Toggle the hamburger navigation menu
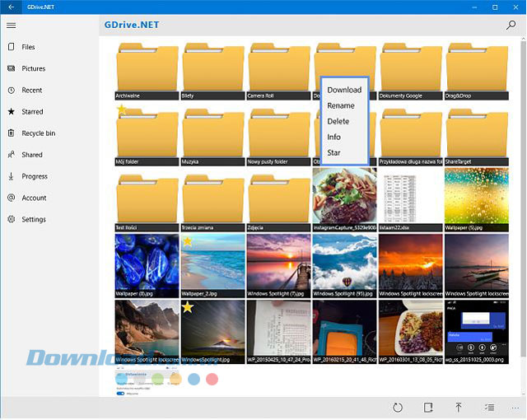Screen dimensions: 527x420 (x=11, y=25)
